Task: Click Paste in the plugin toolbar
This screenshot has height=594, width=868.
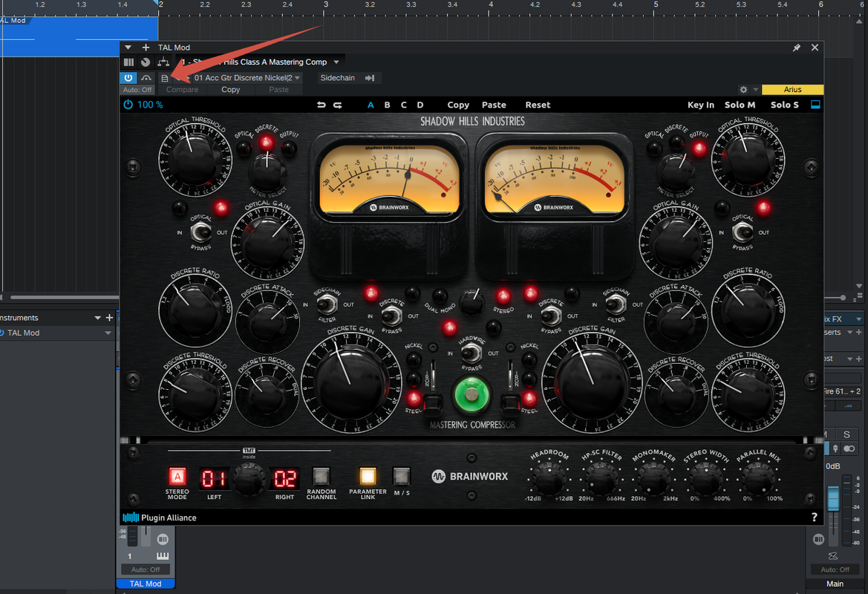Action: pyautogui.click(x=494, y=105)
